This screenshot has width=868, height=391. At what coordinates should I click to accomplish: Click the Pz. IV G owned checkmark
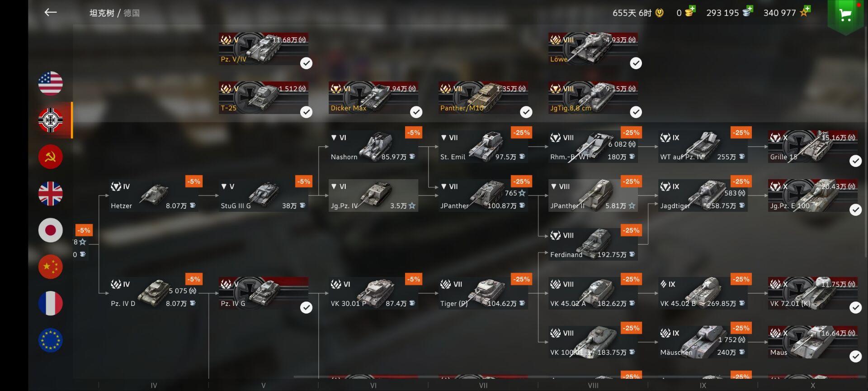pos(306,307)
